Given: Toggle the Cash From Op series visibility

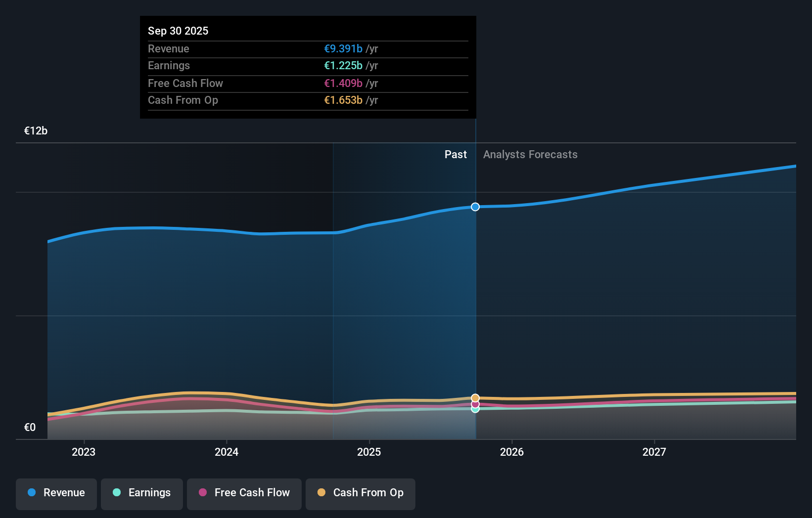Looking at the screenshot, I should (361, 494).
